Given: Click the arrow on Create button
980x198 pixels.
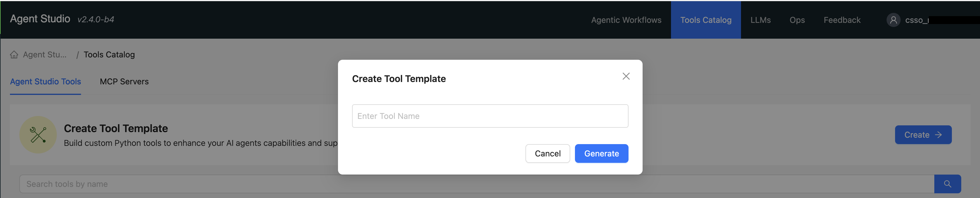Looking at the screenshot, I should point(938,135).
